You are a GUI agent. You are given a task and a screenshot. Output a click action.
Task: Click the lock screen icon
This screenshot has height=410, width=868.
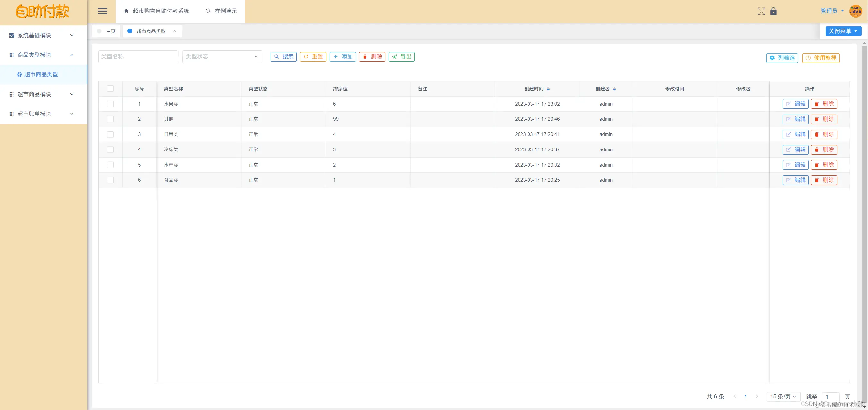773,11
